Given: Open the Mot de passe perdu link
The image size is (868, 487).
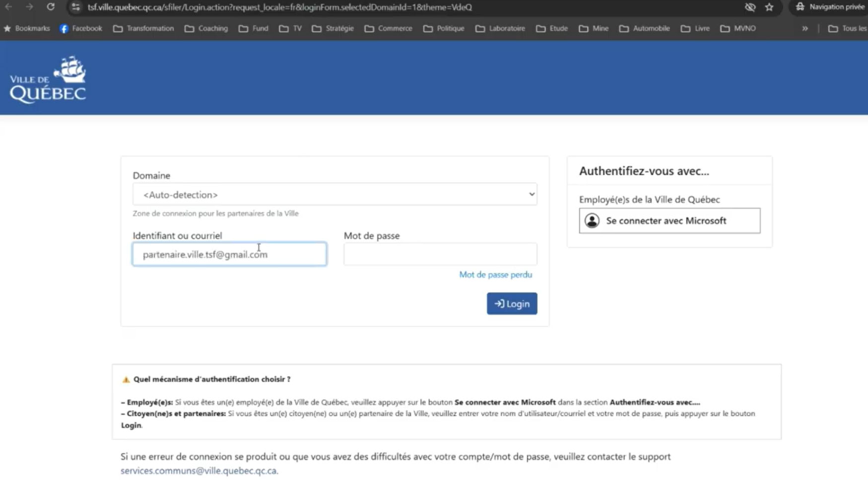Looking at the screenshot, I should [495, 274].
